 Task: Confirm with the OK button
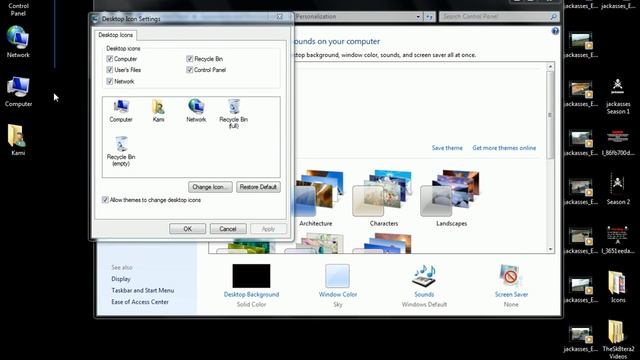187,229
